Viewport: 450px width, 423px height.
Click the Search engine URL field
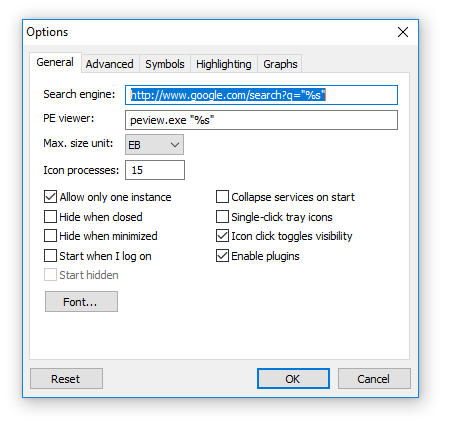261,95
